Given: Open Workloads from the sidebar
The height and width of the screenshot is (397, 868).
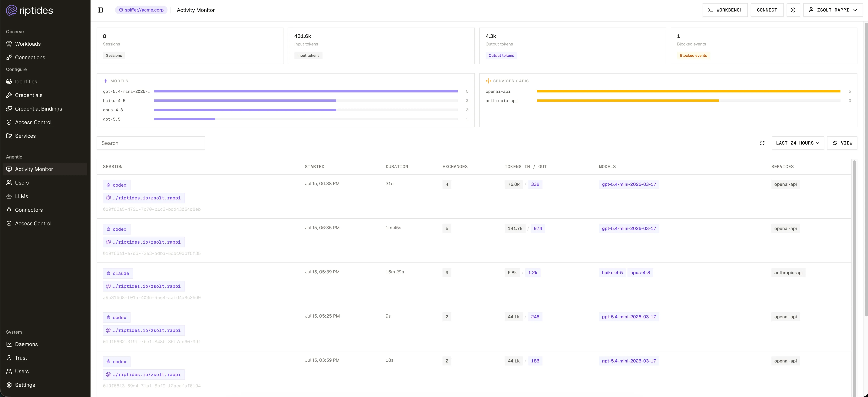Looking at the screenshot, I should 45,44.
